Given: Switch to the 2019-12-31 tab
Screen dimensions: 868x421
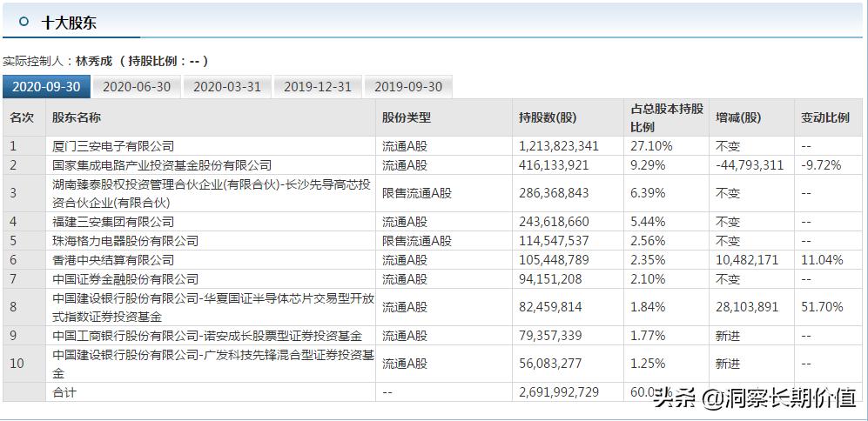Looking at the screenshot, I should point(317,87).
